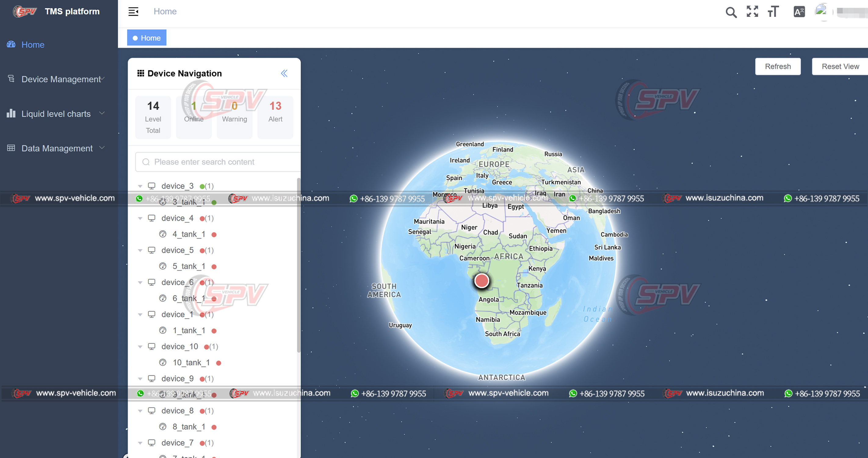Image resolution: width=868 pixels, height=458 pixels.
Task: Toggle the sidebar collapse hamburger icon
Action: point(133,12)
